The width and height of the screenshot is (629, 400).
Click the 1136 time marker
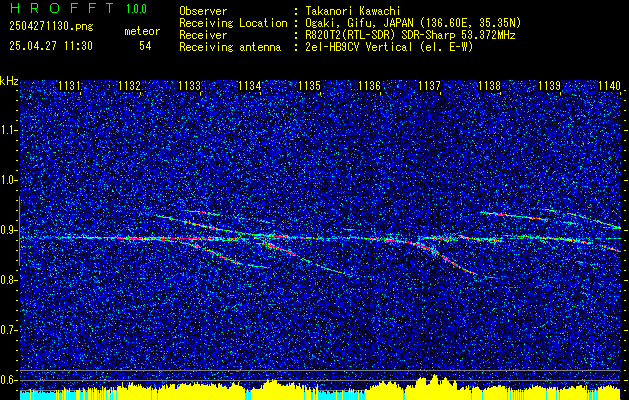369,86
